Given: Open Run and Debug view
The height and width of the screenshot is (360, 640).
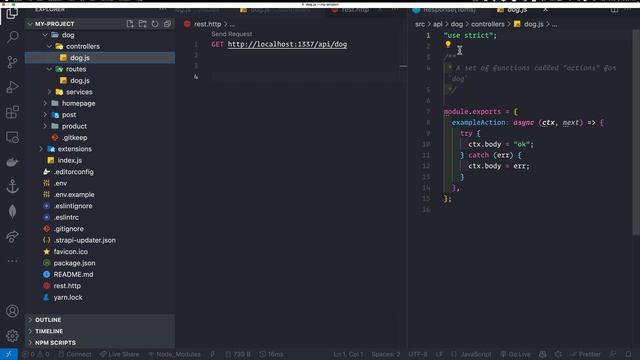Looking at the screenshot, I should [x=12, y=87].
